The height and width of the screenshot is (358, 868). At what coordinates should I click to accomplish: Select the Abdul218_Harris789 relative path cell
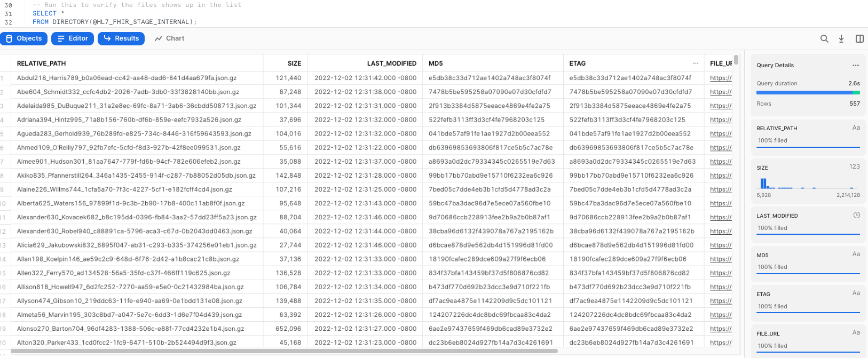(127, 78)
